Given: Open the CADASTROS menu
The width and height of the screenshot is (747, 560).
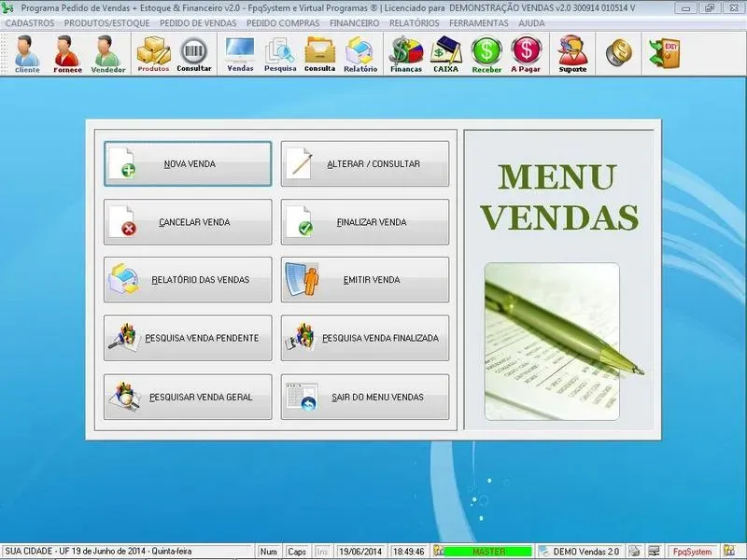Looking at the screenshot, I should click(x=30, y=22).
